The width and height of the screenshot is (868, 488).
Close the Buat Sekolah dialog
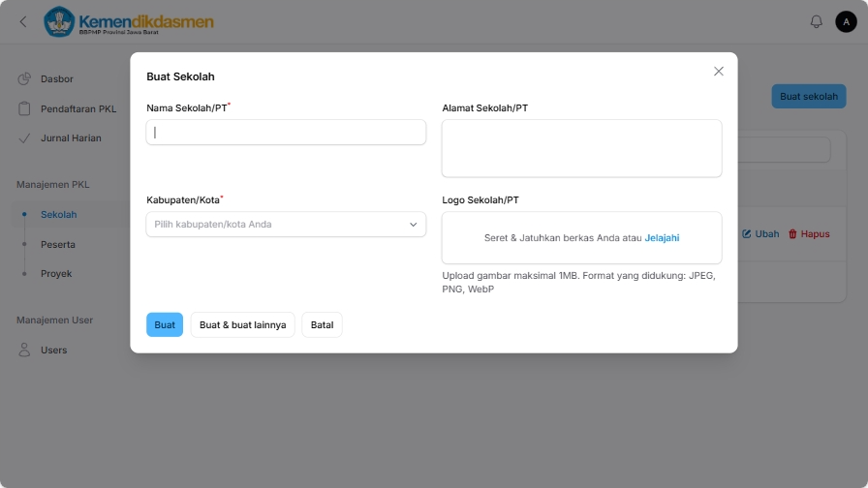(x=718, y=72)
